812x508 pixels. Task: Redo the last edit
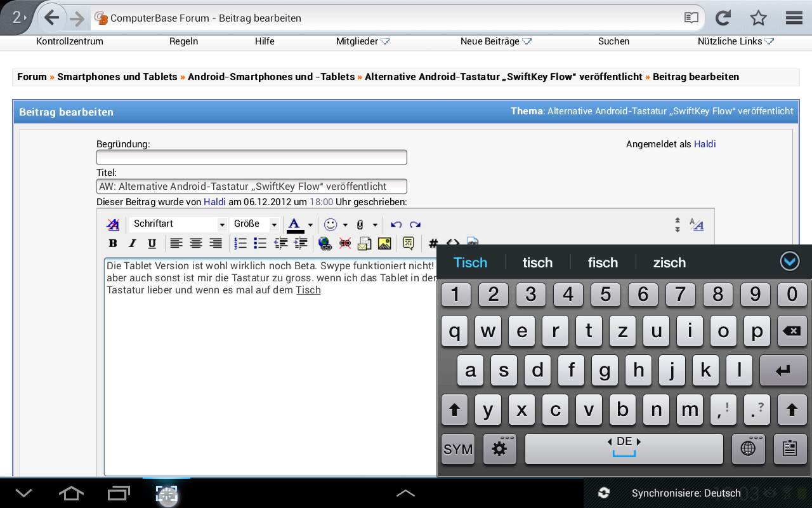point(415,225)
